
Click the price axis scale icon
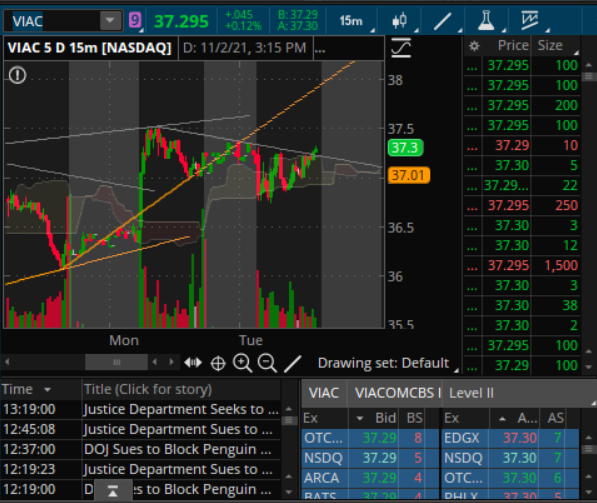(401, 48)
